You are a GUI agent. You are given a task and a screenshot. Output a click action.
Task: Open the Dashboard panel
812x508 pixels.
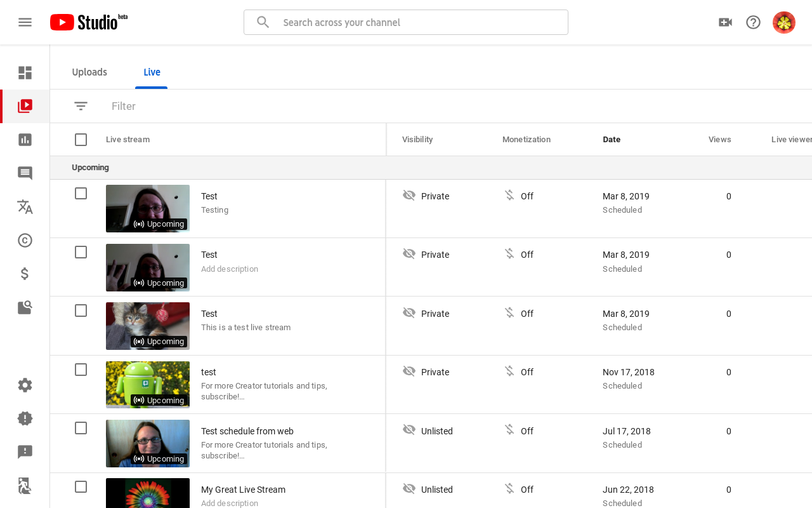tap(25, 72)
